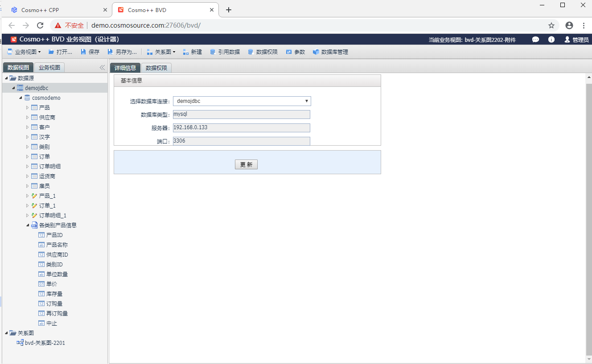Viewport: 592px width, 364px height.
Task: Collapse the 数据源 tree node
Action: pyautogui.click(x=6, y=78)
